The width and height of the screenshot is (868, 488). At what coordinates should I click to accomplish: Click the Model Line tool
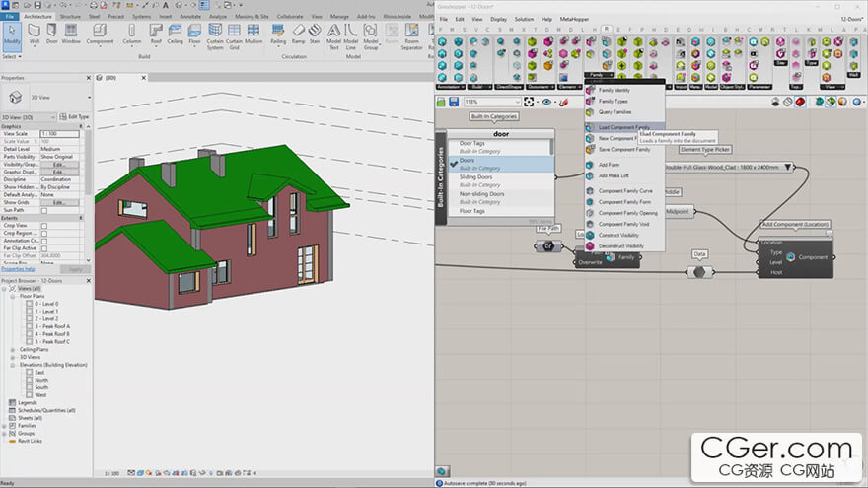[x=351, y=36]
